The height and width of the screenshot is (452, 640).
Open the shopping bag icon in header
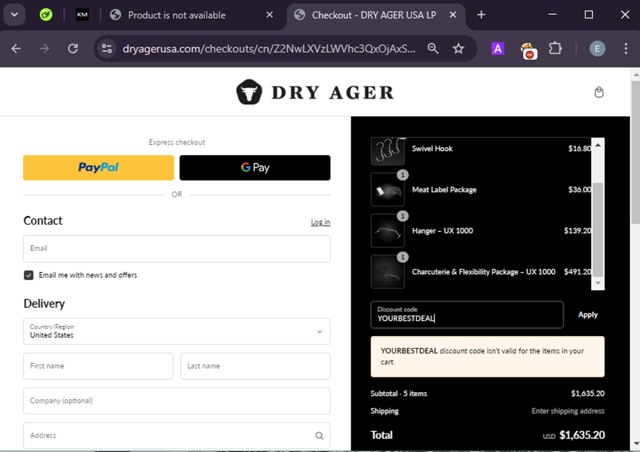[599, 92]
